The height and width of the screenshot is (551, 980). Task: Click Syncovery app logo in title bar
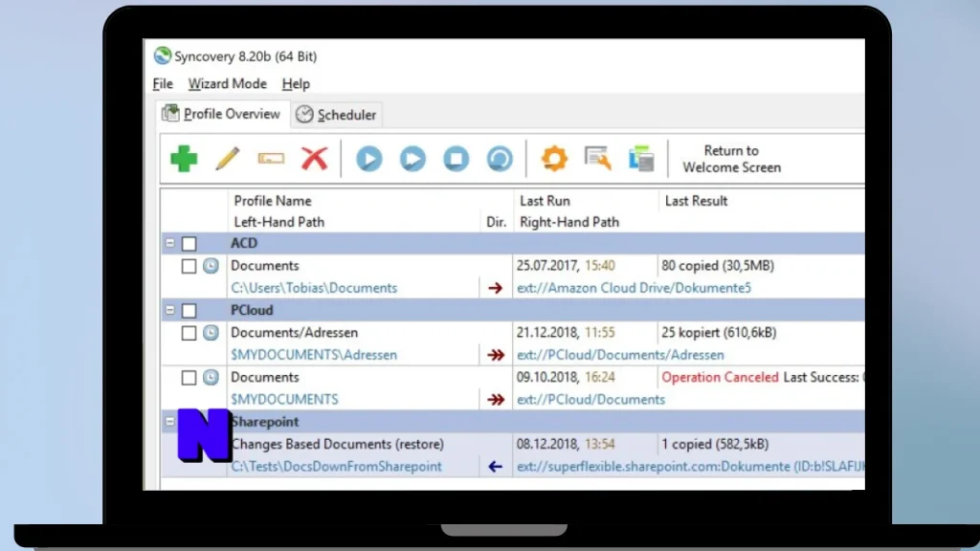click(x=163, y=55)
